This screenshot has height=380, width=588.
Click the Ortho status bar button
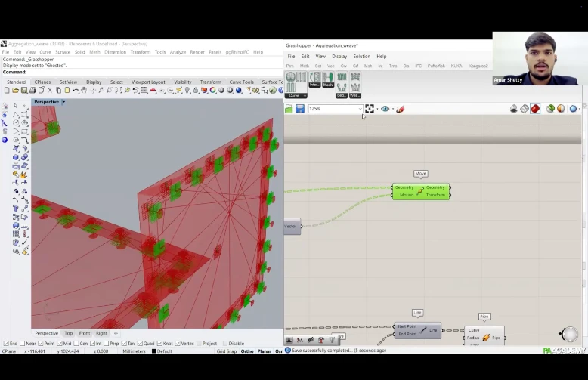pyautogui.click(x=246, y=351)
